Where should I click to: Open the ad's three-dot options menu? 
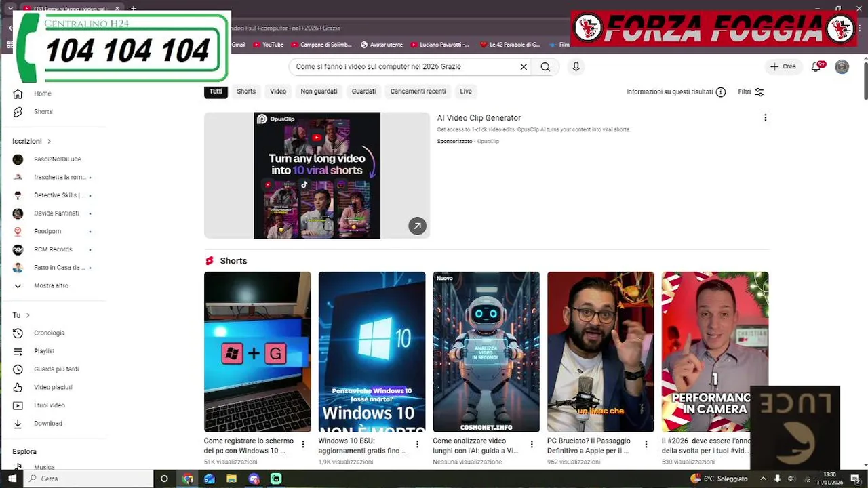(765, 118)
